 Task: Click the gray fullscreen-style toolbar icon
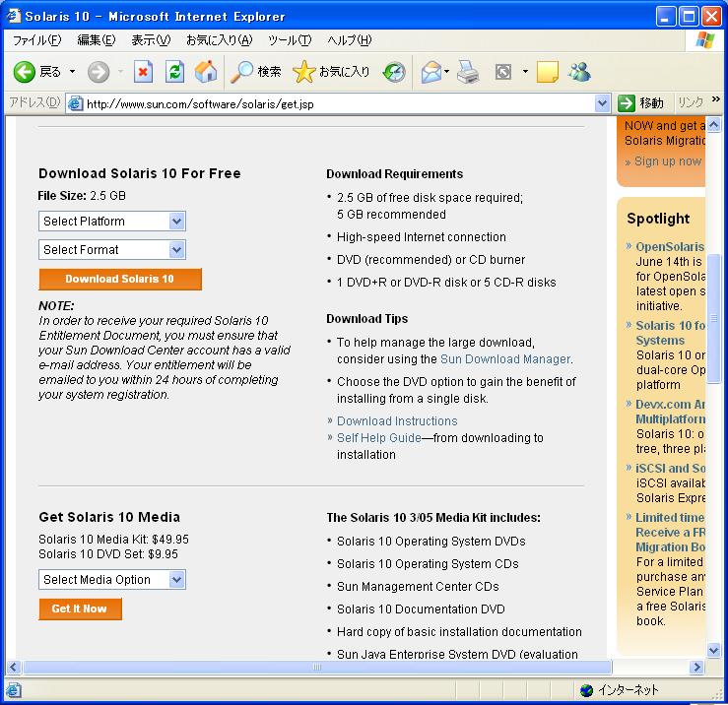click(x=503, y=72)
